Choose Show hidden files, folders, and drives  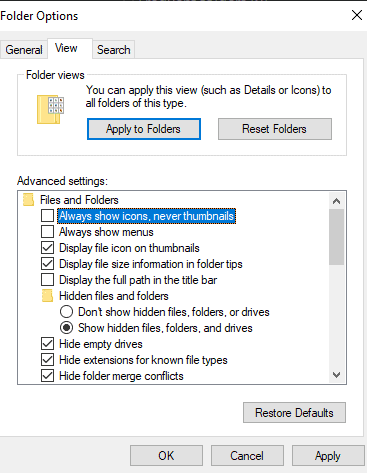pos(66,328)
